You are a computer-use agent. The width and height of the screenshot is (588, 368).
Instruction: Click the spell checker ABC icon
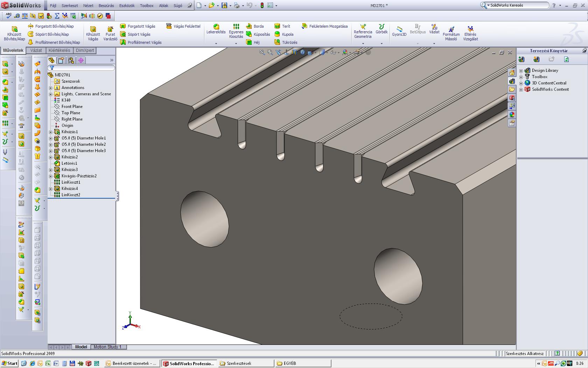click(x=9, y=16)
